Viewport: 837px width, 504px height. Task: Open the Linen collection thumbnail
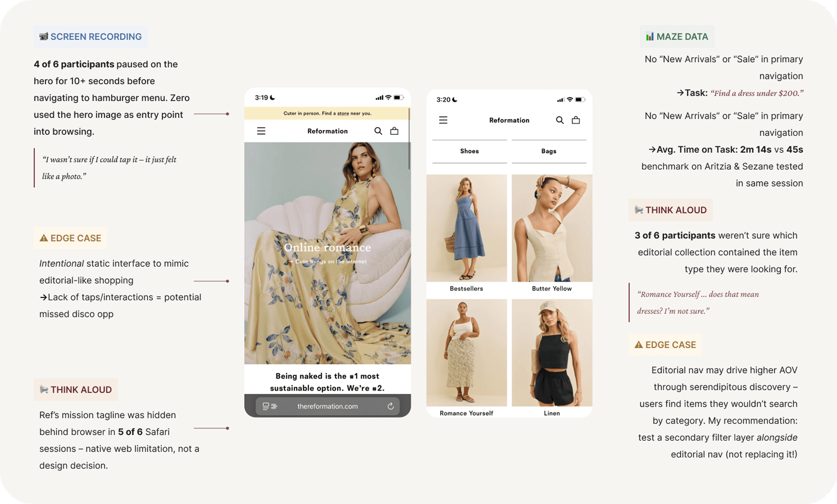coord(552,352)
